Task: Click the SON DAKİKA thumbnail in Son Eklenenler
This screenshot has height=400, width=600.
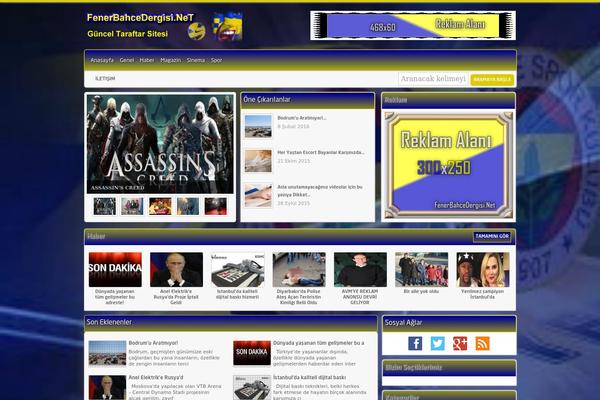Action: click(x=252, y=353)
